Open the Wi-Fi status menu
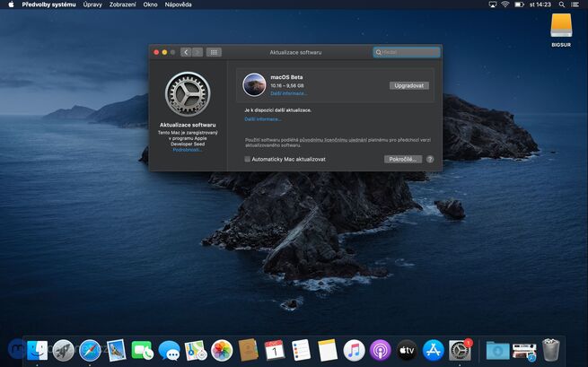 point(505,4)
